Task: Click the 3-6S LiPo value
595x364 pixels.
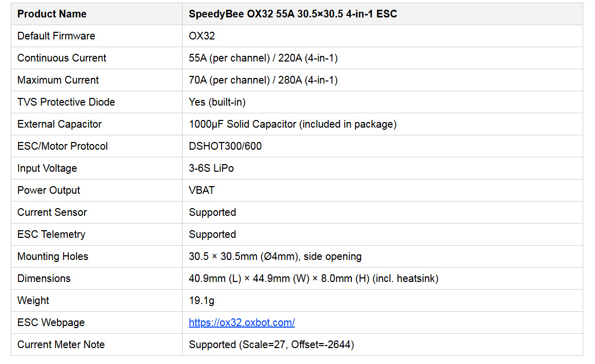Action: point(211,168)
